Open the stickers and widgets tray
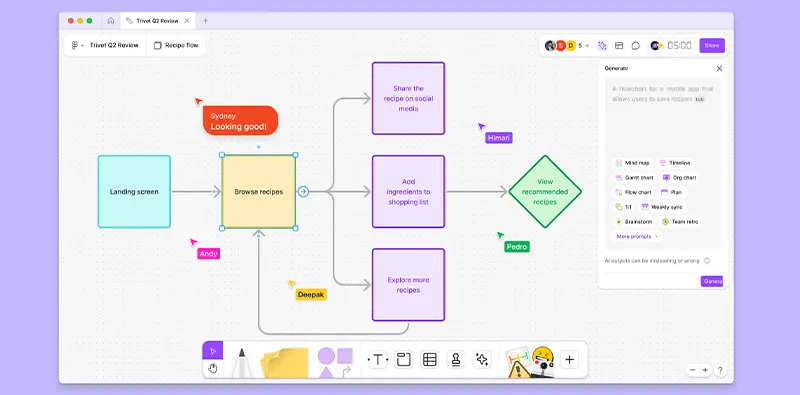 coord(530,362)
